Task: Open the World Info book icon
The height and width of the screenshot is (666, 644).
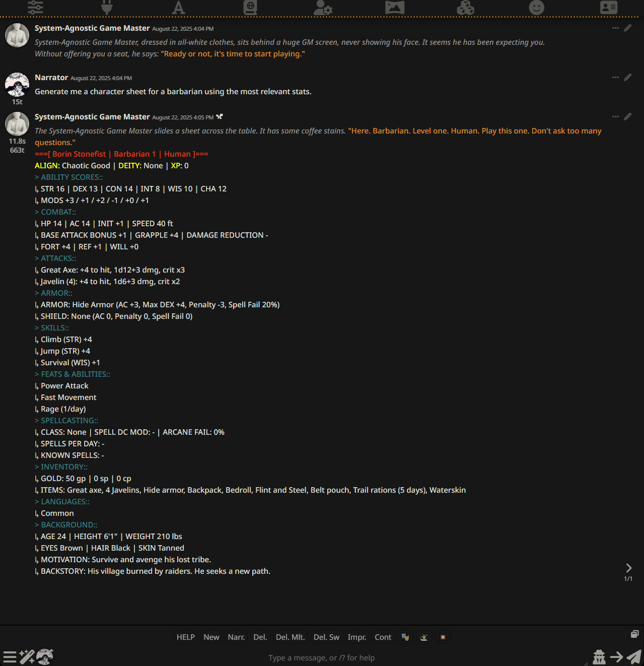Action: click(x=250, y=7)
